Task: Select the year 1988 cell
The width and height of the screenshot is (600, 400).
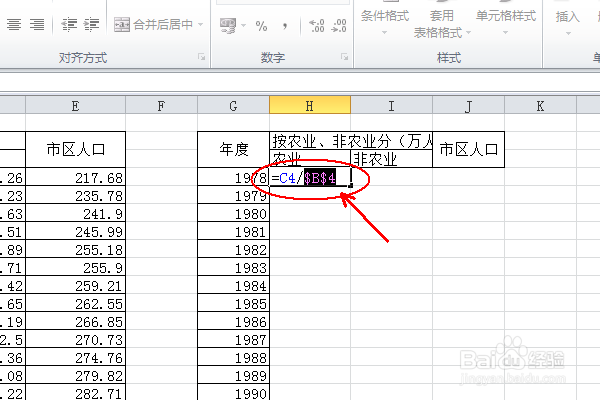Action: click(233, 358)
